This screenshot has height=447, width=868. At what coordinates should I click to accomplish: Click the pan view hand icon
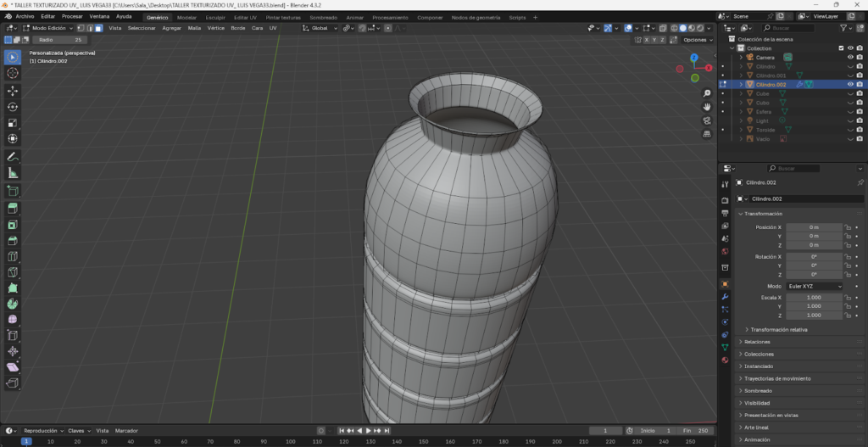pyautogui.click(x=707, y=106)
